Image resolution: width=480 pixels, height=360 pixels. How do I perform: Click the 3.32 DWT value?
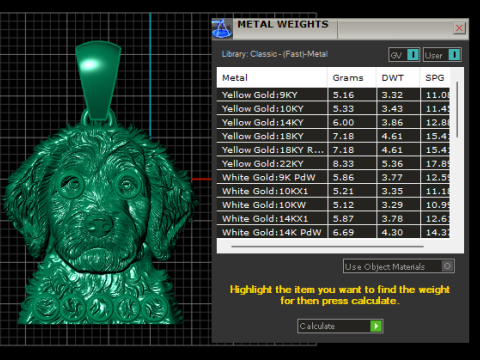(392, 95)
